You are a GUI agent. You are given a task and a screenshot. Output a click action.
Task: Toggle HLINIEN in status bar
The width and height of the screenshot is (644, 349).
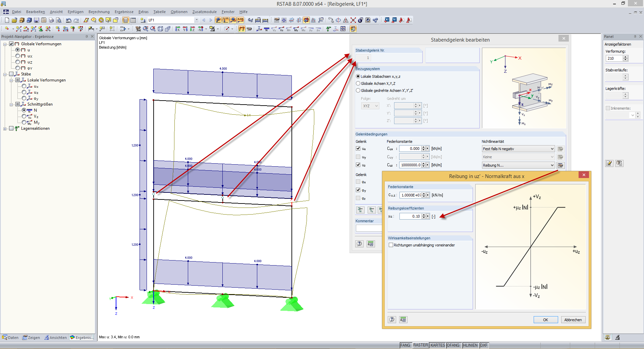click(x=470, y=345)
